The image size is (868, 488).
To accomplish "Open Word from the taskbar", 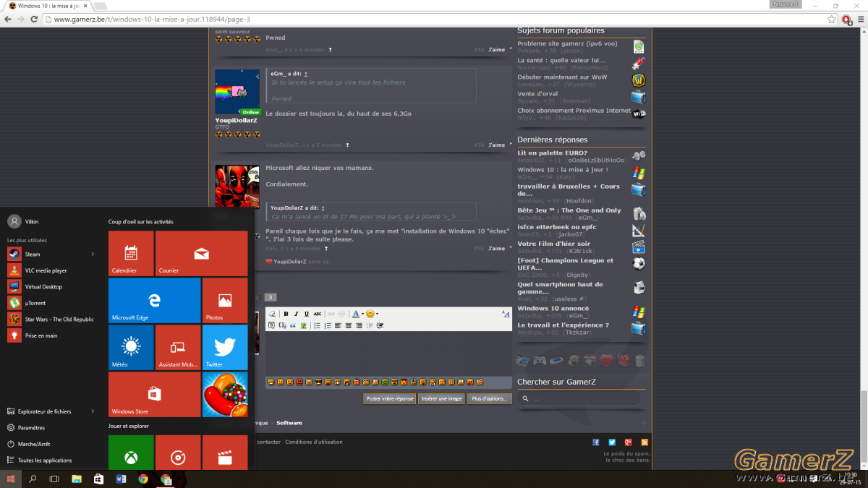I will point(121,479).
